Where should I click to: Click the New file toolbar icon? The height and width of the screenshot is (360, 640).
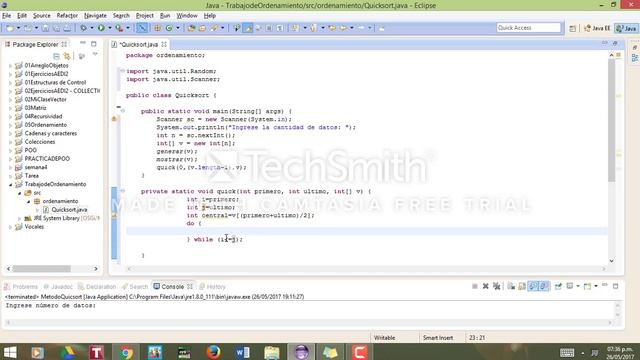pos(10,28)
